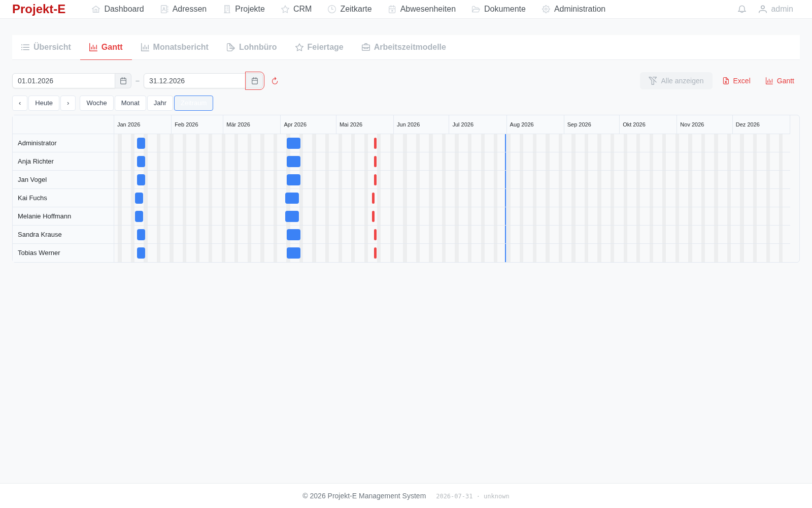Click the Anja Richter row name
Image resolution: width=812 pixels, height=508 pixels.
[36, 162]
